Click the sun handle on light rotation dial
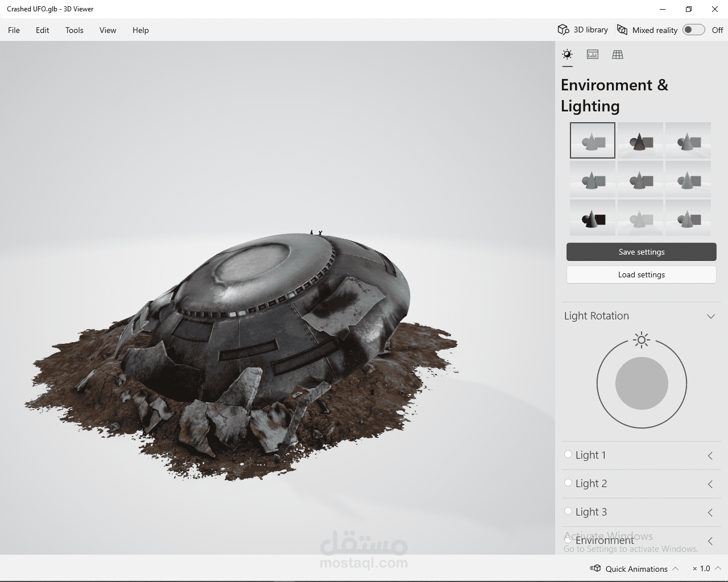This screenshot has height=582, width=728. click(x=642, y=340)
